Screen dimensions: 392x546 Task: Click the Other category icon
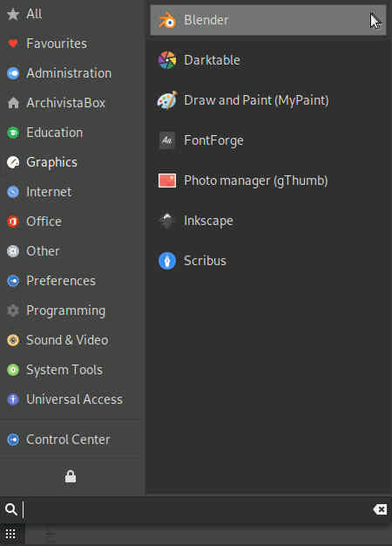point(13,251)
